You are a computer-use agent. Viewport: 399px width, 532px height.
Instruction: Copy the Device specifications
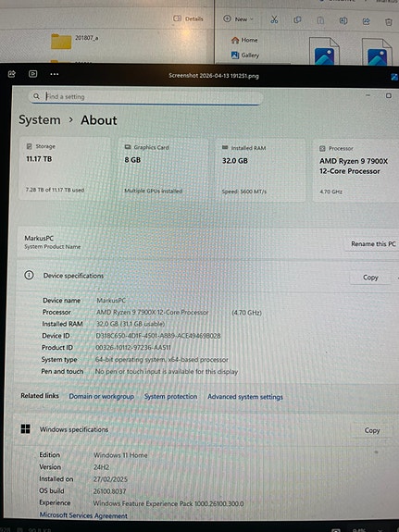(370, 278)
